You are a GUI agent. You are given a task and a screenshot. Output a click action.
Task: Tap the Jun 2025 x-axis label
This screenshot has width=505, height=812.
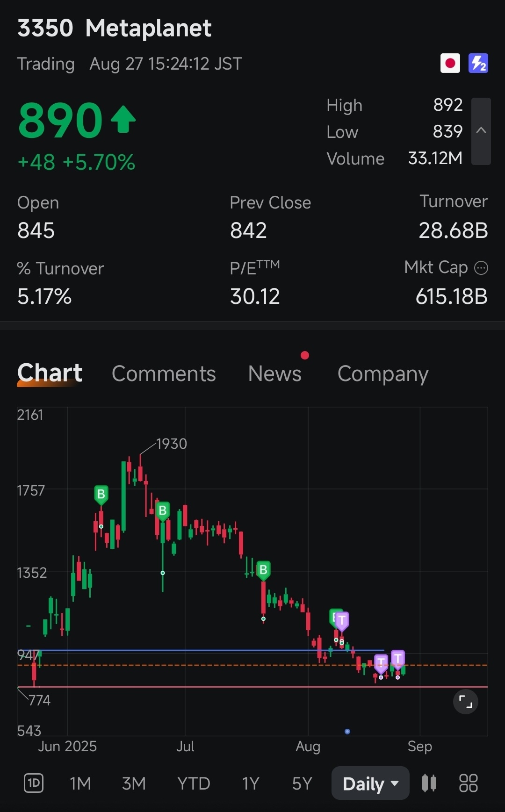coord(67,746)
